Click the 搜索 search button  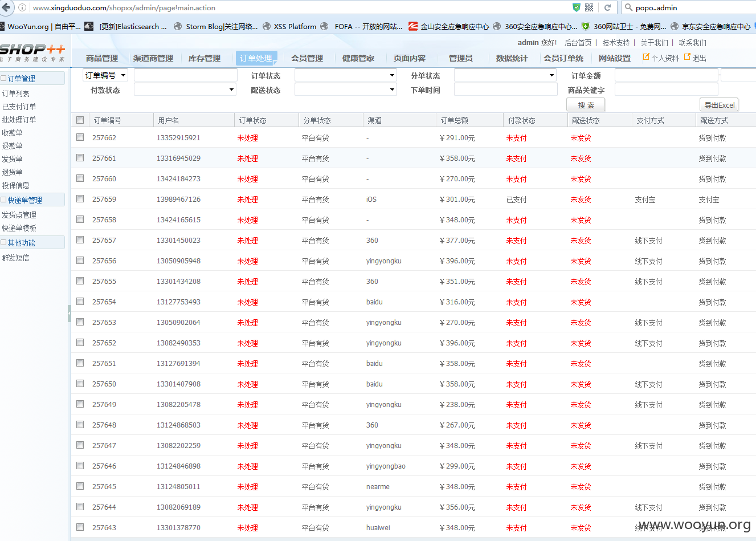point(586,105)
